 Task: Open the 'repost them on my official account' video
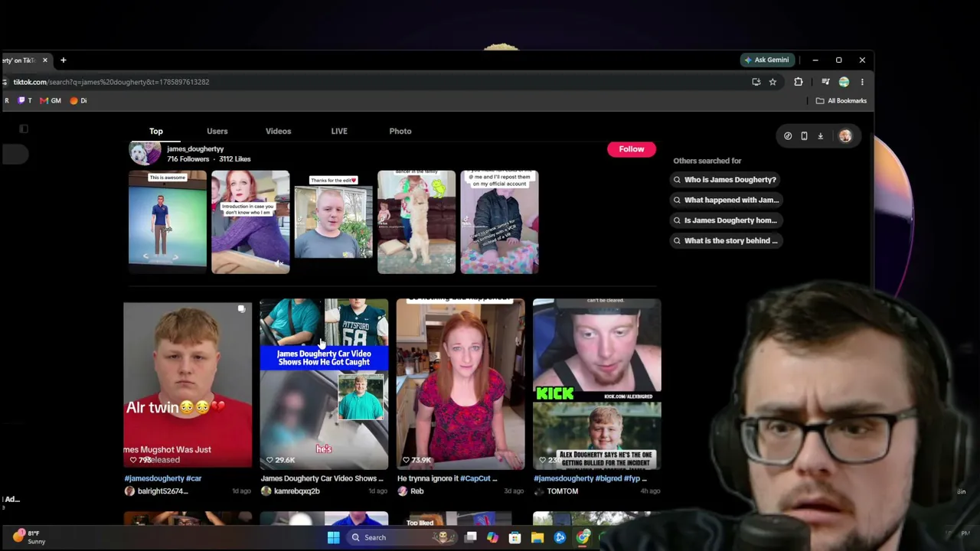coord(499,222)
